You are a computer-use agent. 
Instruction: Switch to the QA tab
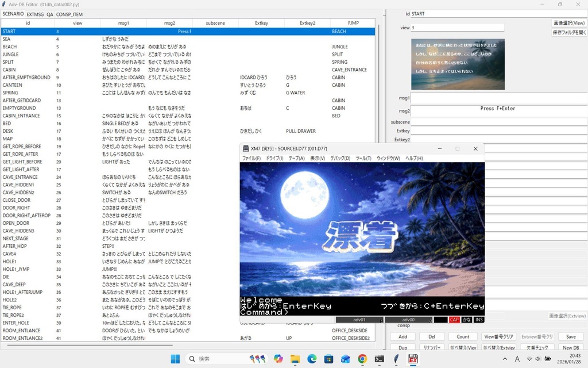coord(50,14)
